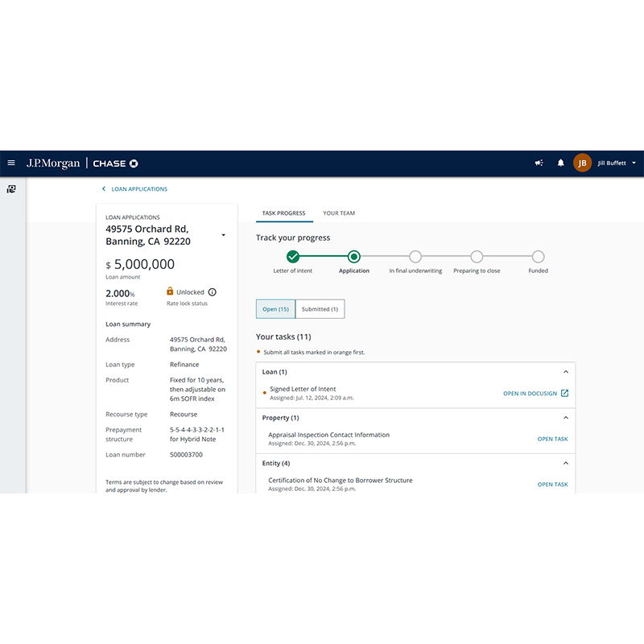Click the left sidebar panel icon

(11, 189)
